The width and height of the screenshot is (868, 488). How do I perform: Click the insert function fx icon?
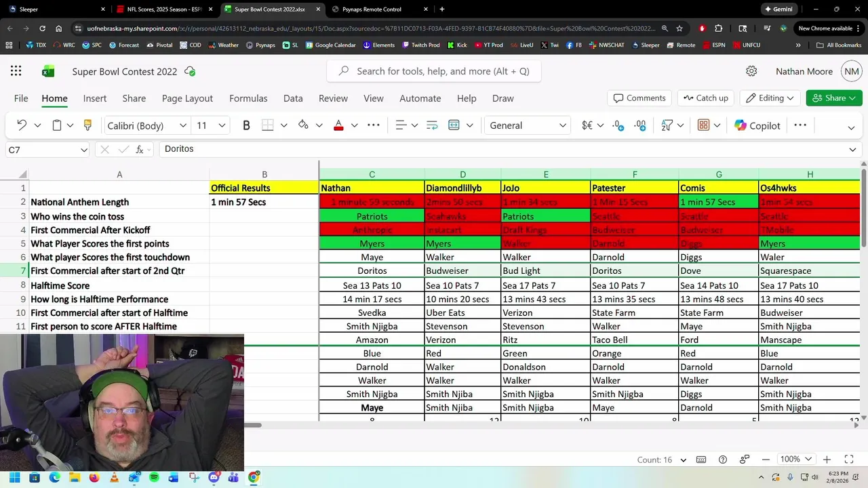coord(140,150)
